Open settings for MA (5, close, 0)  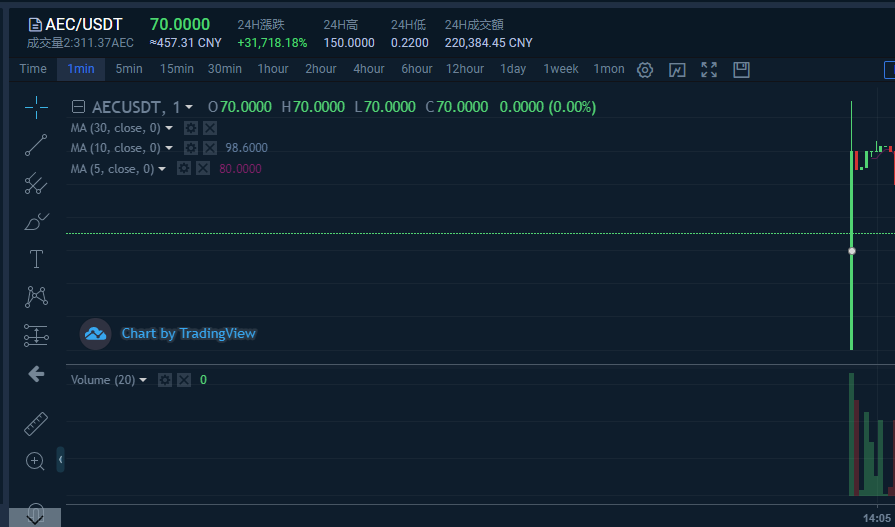tap(184, 169)
